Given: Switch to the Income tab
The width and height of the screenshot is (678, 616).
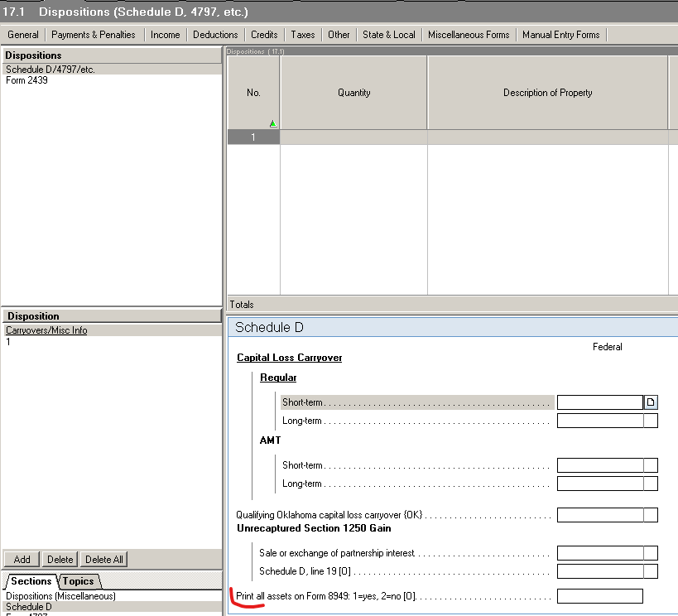Looking at the screenshot, I should pos(165,35).
